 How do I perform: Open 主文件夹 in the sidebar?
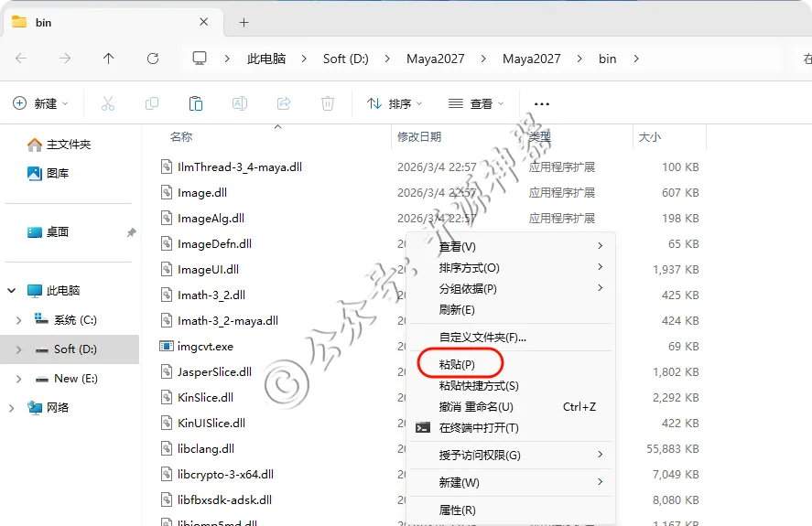59,145
